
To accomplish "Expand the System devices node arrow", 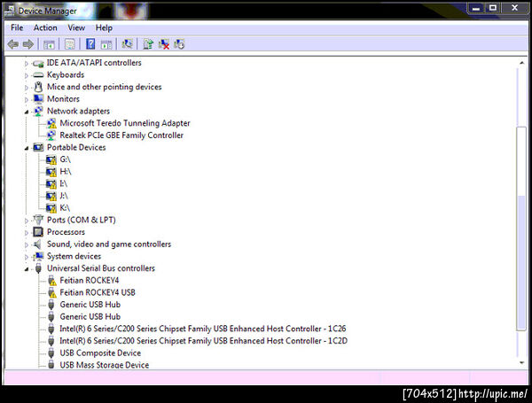I will point(26,257).
